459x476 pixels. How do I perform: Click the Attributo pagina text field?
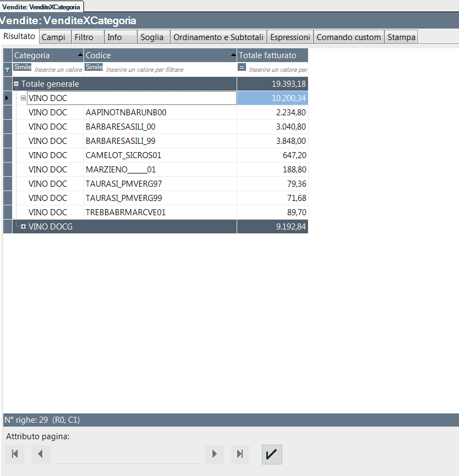point(126,455)
